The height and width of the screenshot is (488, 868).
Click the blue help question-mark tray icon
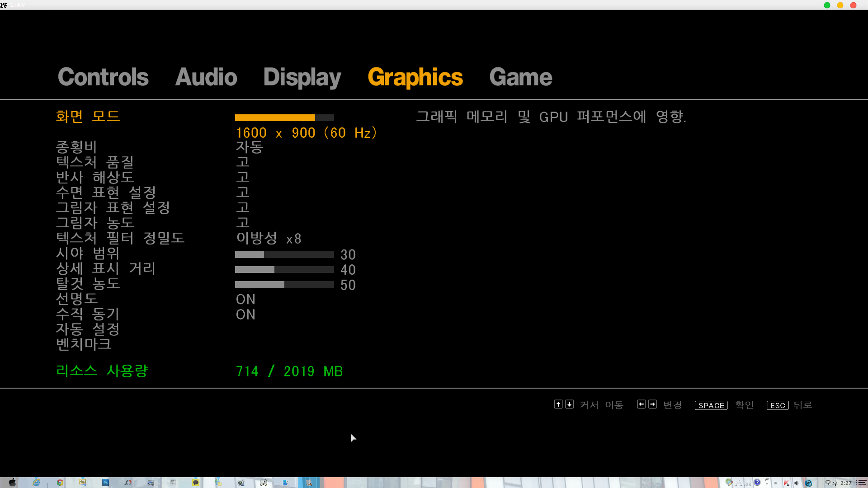tap(757, 482)
